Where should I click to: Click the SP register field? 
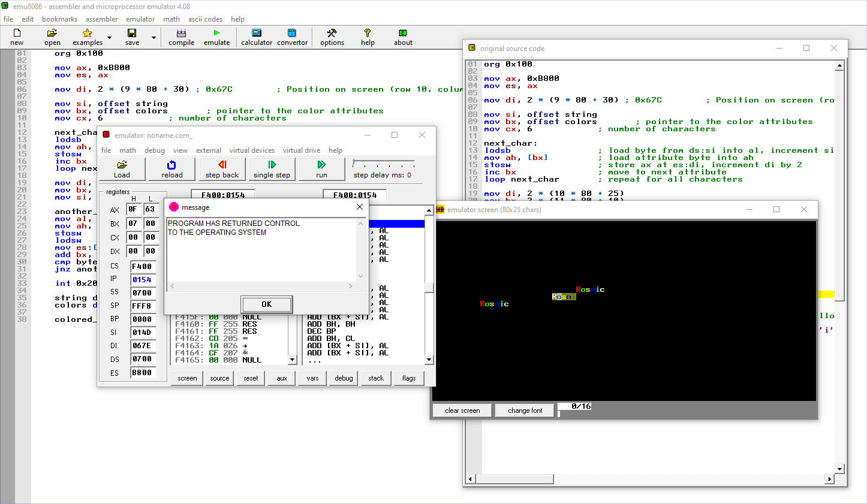tap(143, 306)
